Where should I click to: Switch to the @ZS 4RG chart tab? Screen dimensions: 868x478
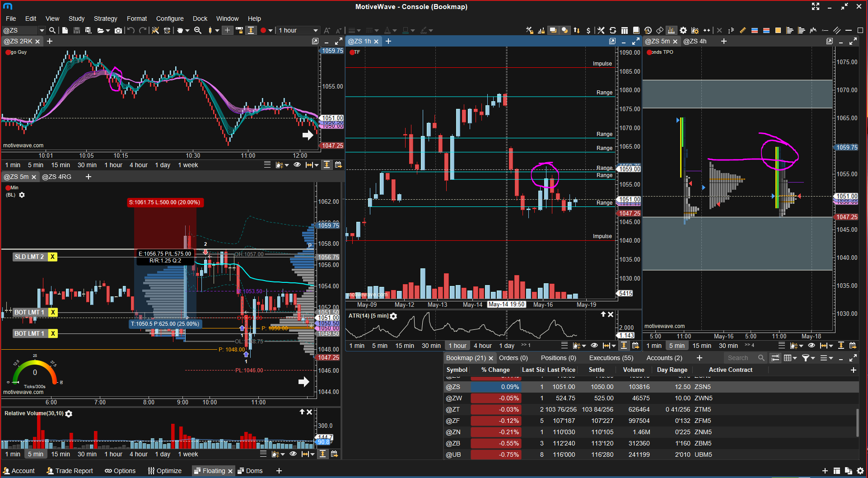[56, 177]
